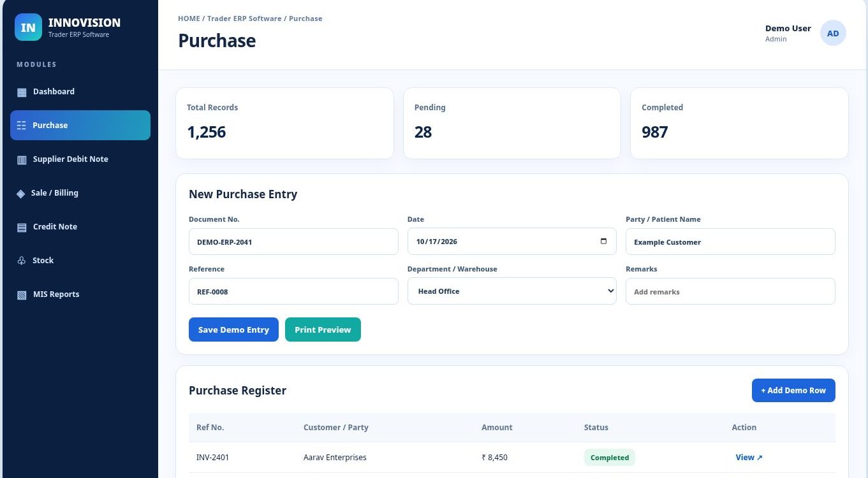Focus the Document No. input field

point(293,242)
